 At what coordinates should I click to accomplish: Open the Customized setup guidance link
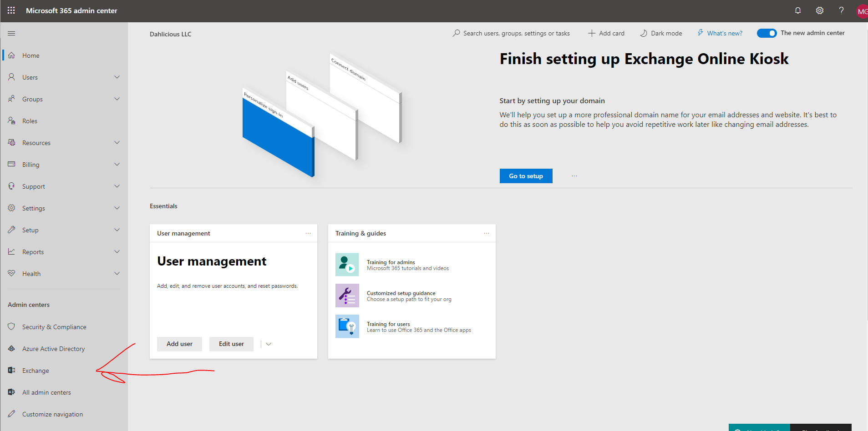[x=401, y=293]
